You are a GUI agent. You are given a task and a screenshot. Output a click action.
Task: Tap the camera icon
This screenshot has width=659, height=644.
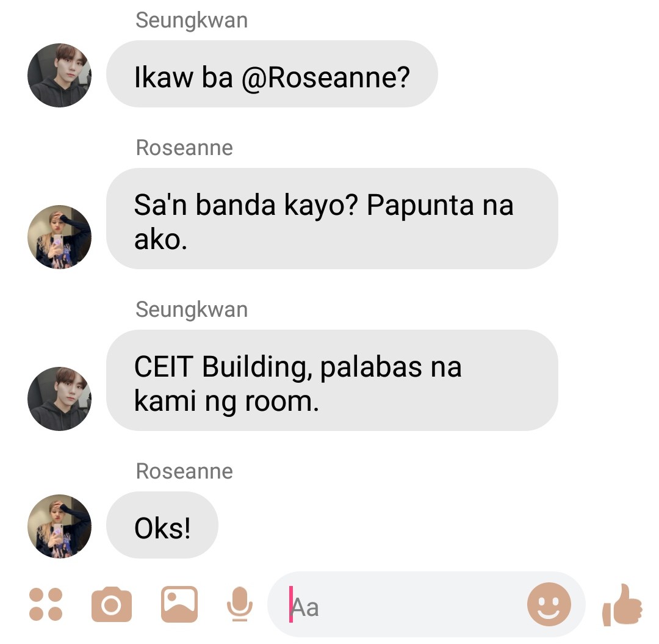(x=112, y=604)
